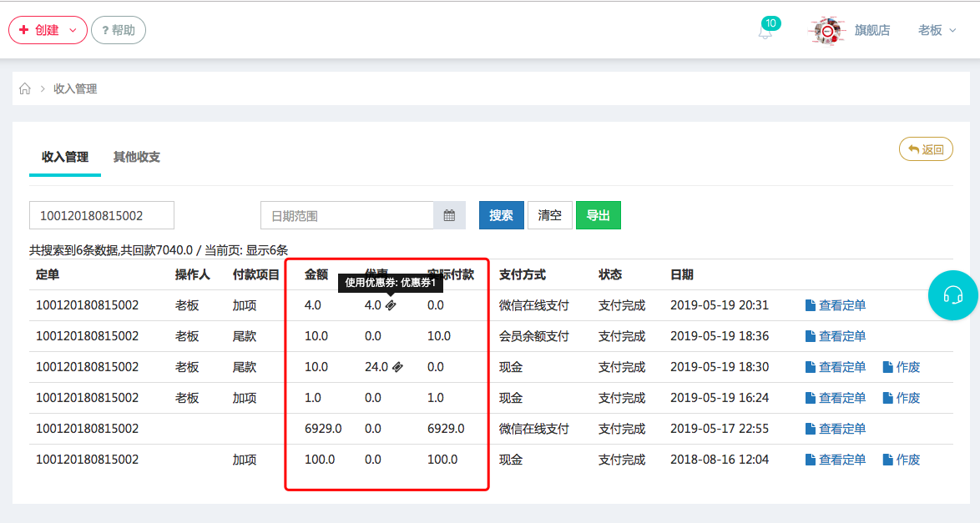The height and width of the screenshot is (523, 980).
Task: Click coupon icon beside 24.0 discount
Action: (397, 367)
